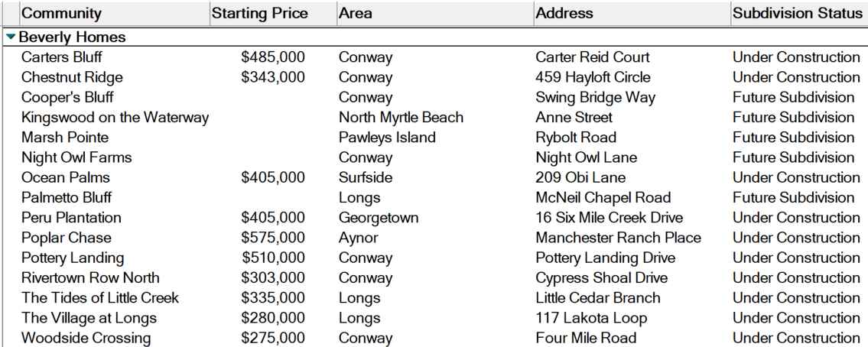
Task: Click the Night Owl Lane address
Action: click(587, 157)
